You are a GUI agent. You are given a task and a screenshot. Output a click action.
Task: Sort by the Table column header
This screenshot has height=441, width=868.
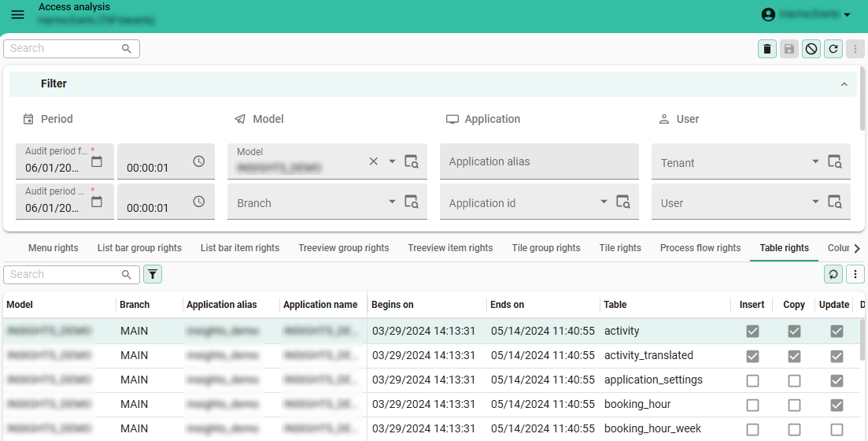pyautogui.click(x=615, y=305)
